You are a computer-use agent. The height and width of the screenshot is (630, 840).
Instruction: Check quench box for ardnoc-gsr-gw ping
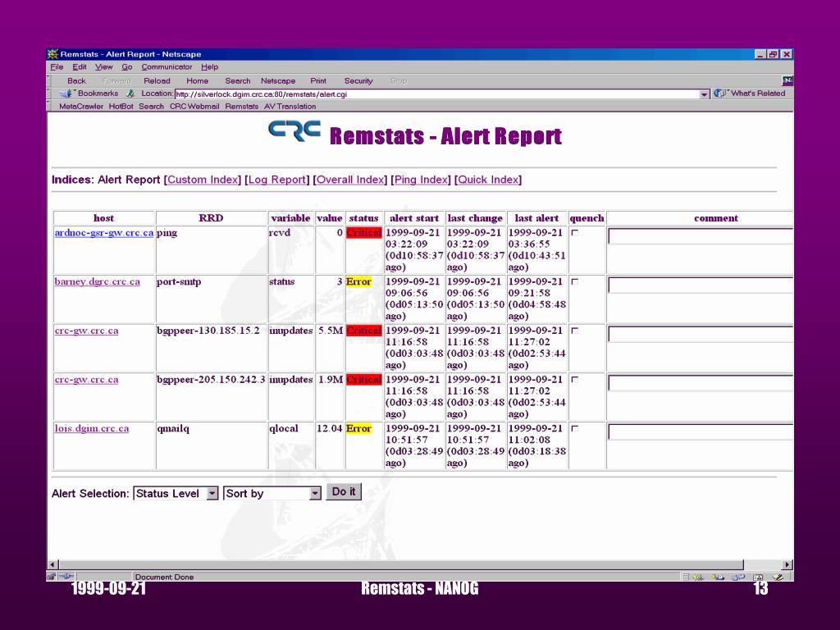(575, 233)
